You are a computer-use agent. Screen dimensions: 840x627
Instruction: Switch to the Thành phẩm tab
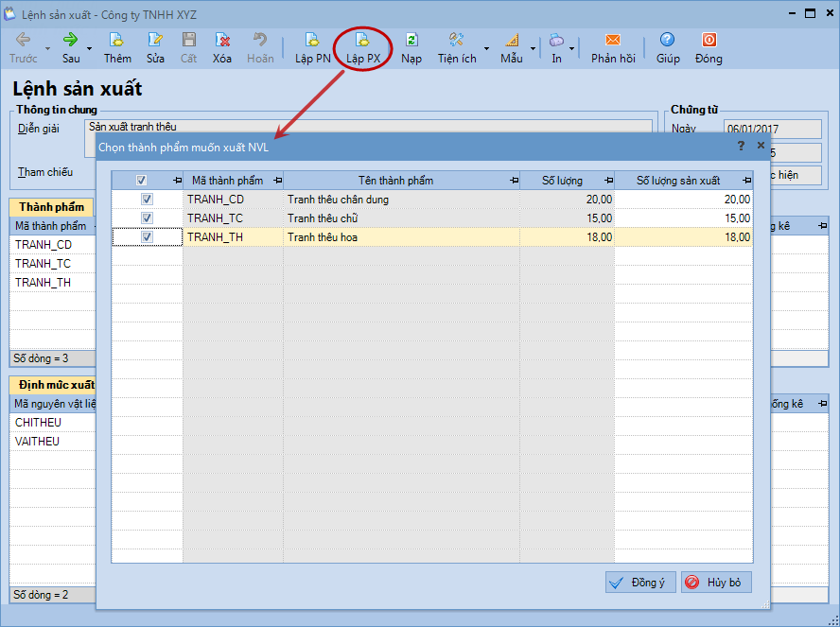tap(51, 207)
